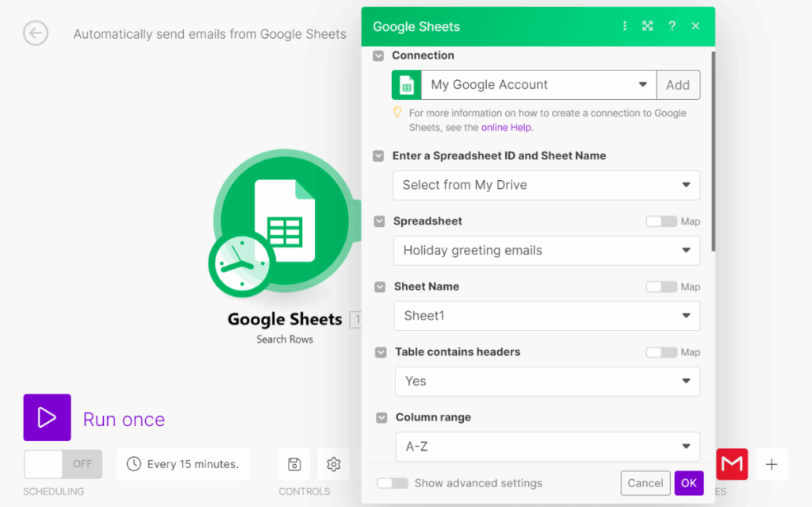
Task: Open the My Google Account dropdown
Action: (x=539, y=85)
